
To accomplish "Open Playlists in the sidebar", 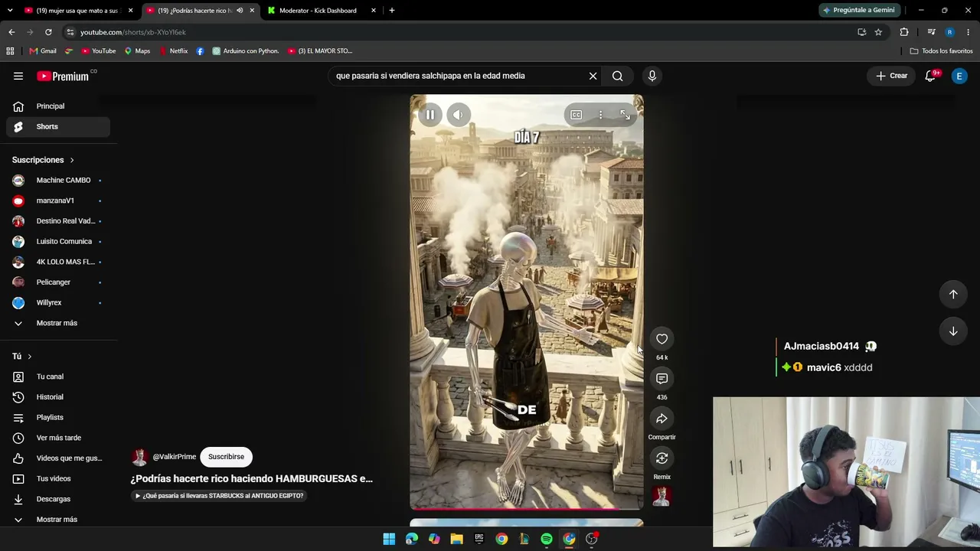I will click(x=58, y=417).
